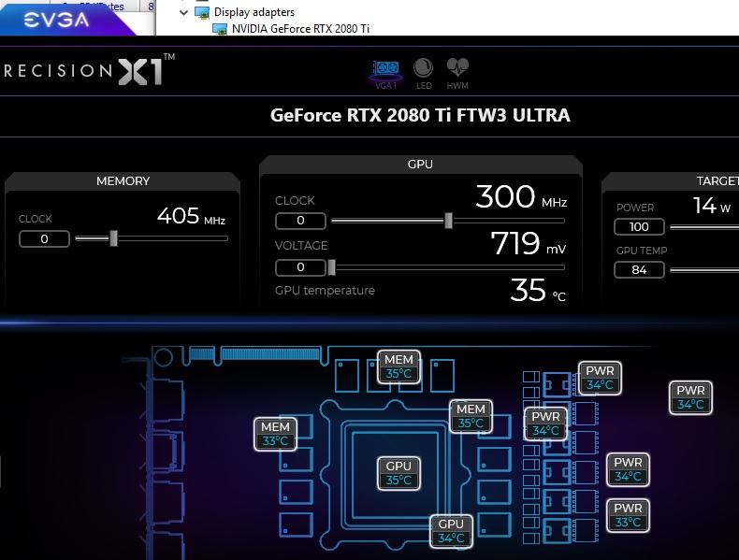Viewport: 739px width, 560px height.
Task: Click the EVGA logo
Action: tap(56, 20)
